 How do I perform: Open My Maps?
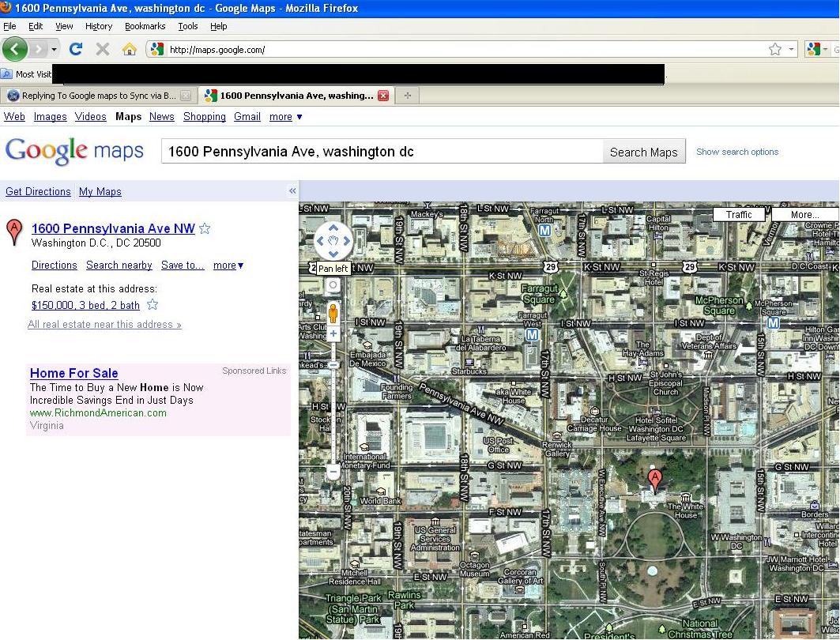100,192
